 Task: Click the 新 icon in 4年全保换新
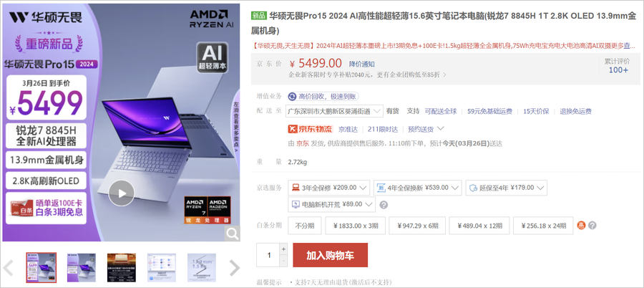[381, 188]
